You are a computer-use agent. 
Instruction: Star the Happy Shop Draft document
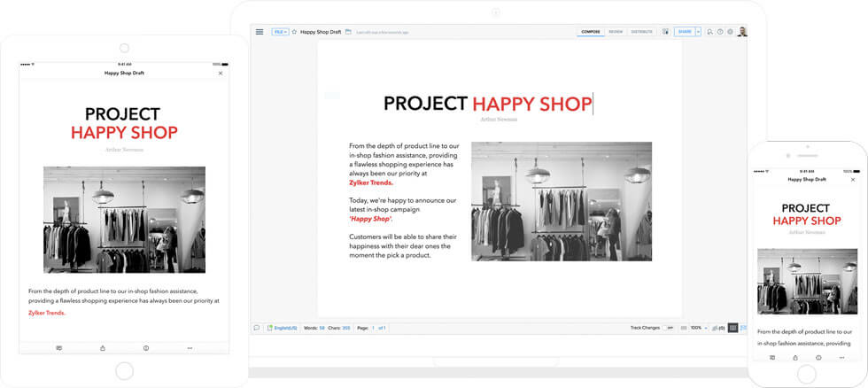click(x=294, y=32)
